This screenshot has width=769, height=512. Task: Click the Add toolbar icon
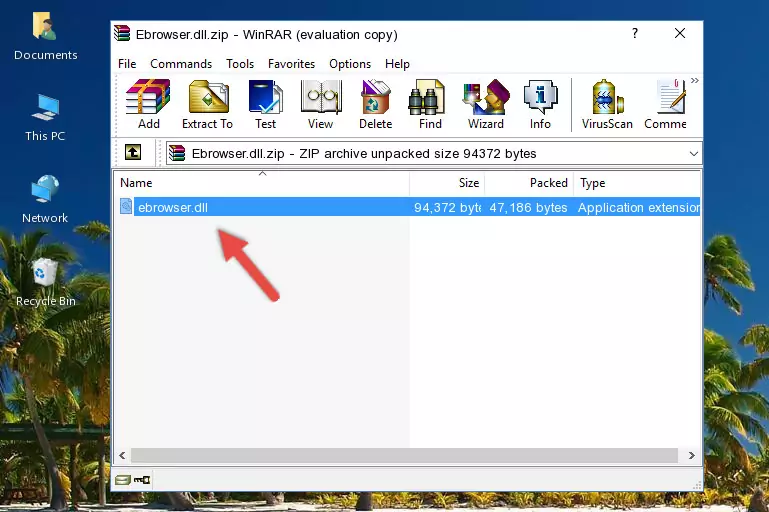point(148,104)
